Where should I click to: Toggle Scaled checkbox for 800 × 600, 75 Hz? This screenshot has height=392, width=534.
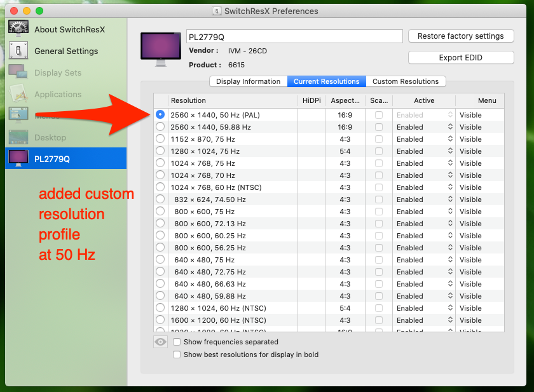click(x=379, y=212)
